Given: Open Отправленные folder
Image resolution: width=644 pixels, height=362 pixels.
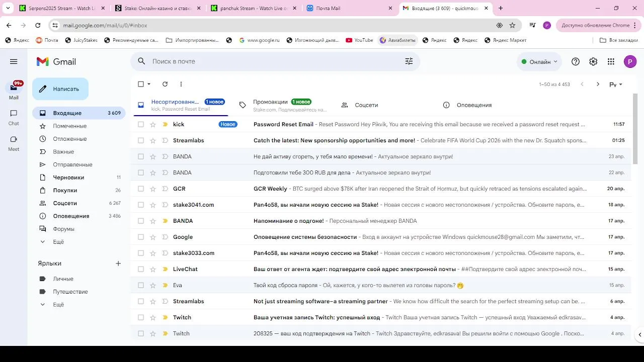Looking at the screenshot, I should pyautogui.click(x=79, y=164).
